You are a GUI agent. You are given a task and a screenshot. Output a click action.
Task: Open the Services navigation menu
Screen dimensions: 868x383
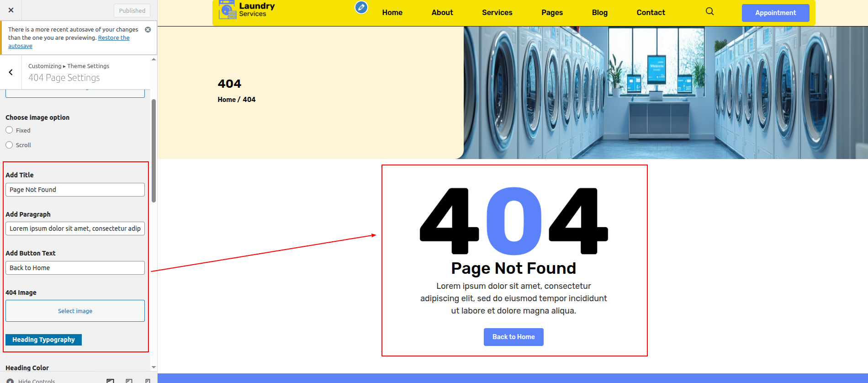point(497,13)
